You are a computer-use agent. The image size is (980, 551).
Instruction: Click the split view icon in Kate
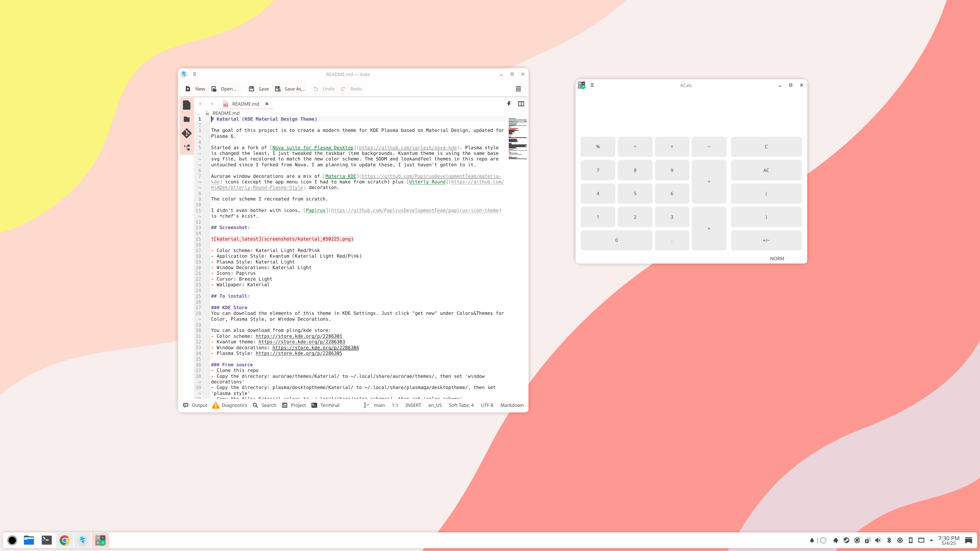521,103
